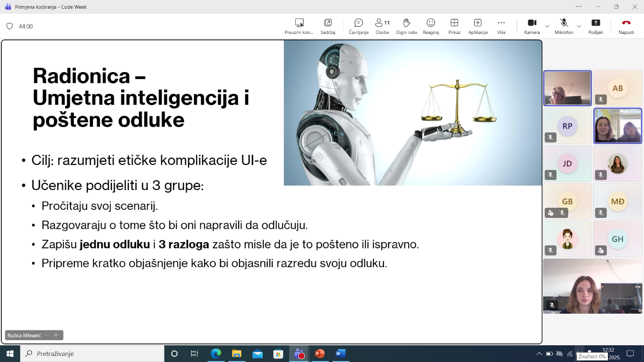This screenshot has width=644, height=362.
Task: Open the Reagiraj reactions menu
Action: coord(431,26)
